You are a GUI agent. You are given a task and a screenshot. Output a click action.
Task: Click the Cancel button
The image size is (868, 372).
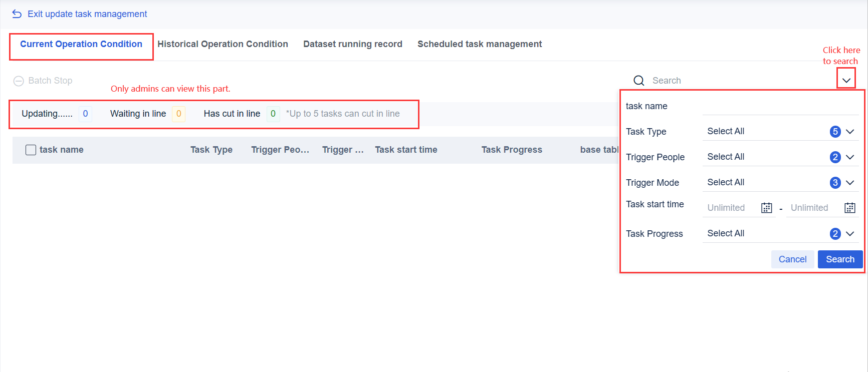pos(792,259)
